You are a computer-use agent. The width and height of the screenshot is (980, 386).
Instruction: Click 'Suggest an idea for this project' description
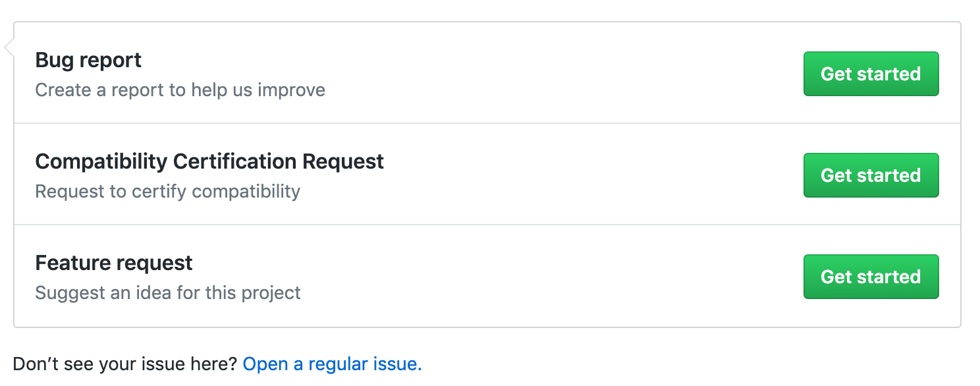(x=167, y=292)
